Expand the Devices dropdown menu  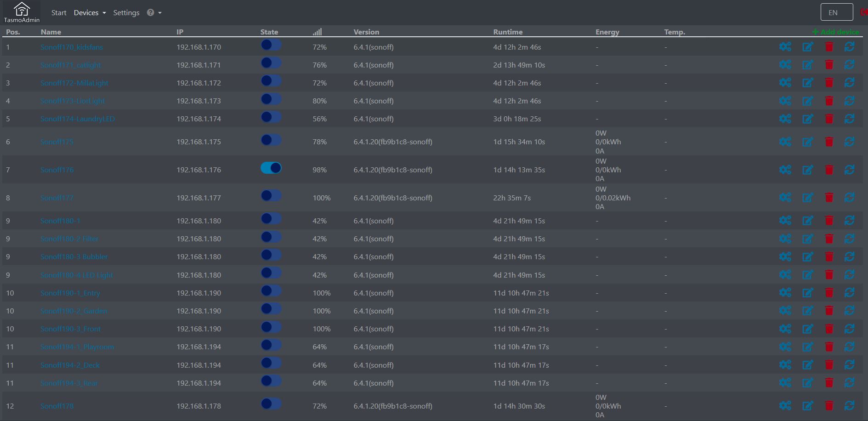click(90, 13)
